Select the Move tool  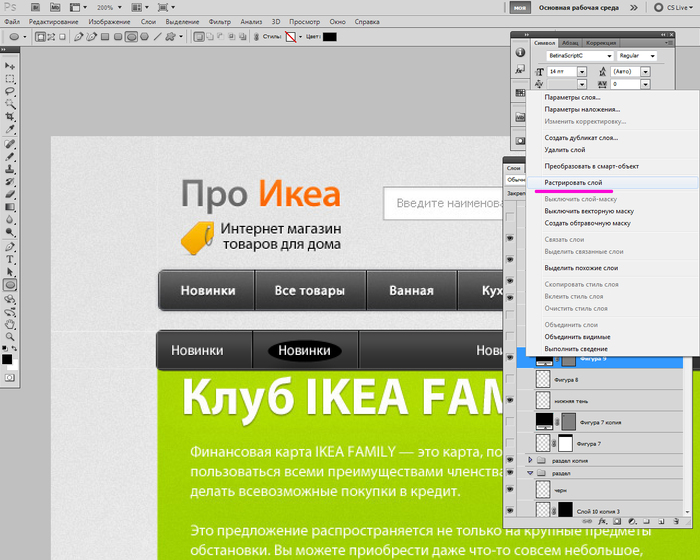coord(10,66)
